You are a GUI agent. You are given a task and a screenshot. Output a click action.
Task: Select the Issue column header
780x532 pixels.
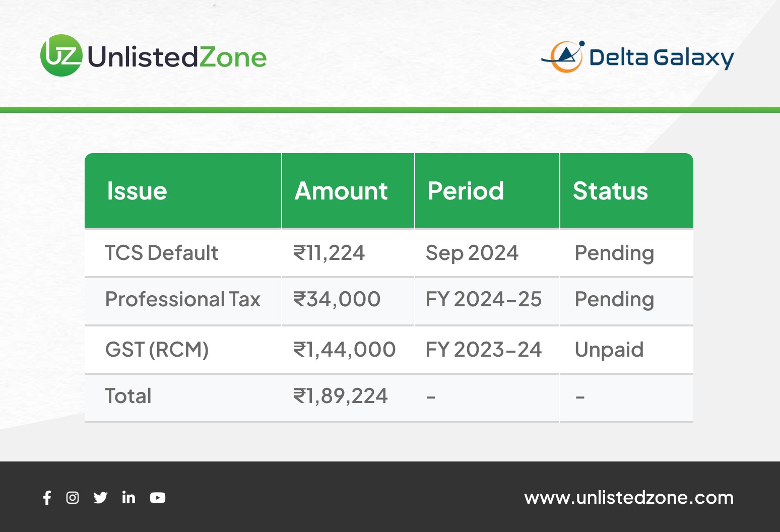137,191
